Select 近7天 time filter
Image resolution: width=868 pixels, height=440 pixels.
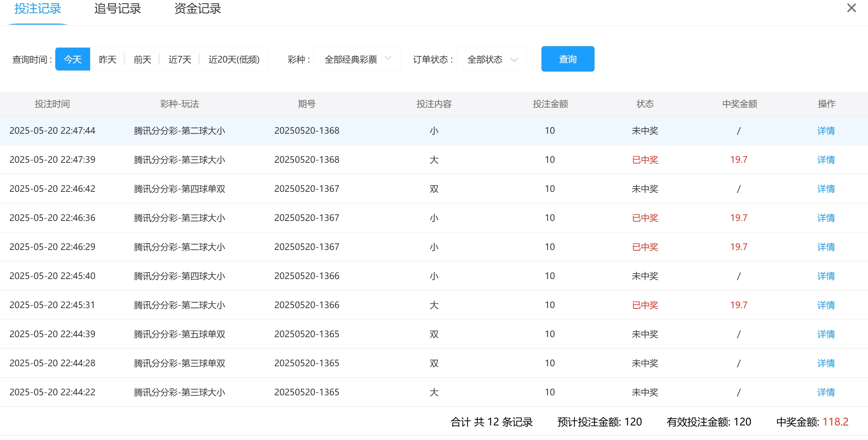tap(180, 59)
